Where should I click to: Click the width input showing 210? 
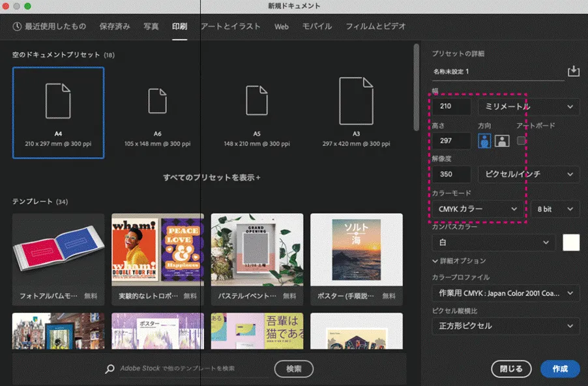tap(450, 106)
